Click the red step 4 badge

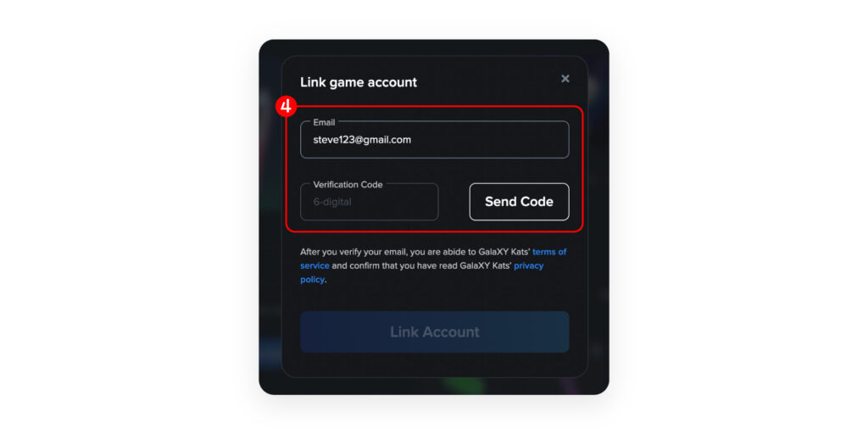pos(286,106)
